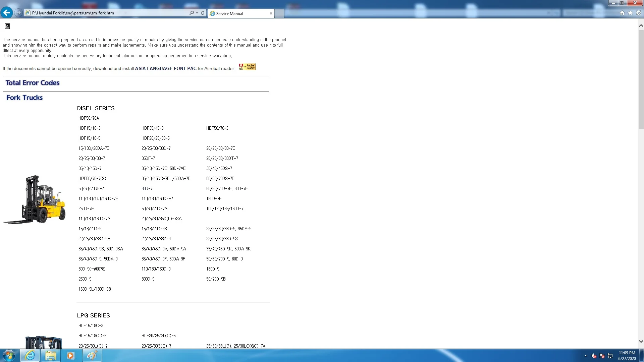This screenshot has height=362, width=644.
Task: Close the Service Manual tab
Action: [271, 13]
